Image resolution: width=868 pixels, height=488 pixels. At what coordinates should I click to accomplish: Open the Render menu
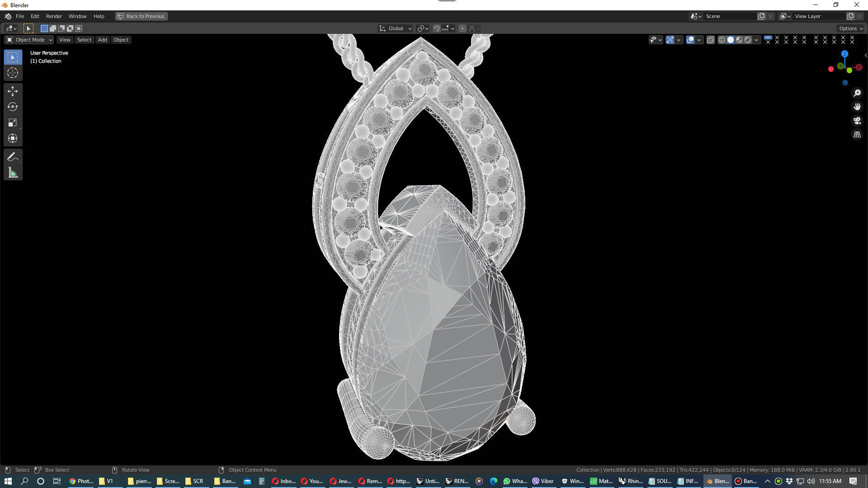click(x=54, y=16)
